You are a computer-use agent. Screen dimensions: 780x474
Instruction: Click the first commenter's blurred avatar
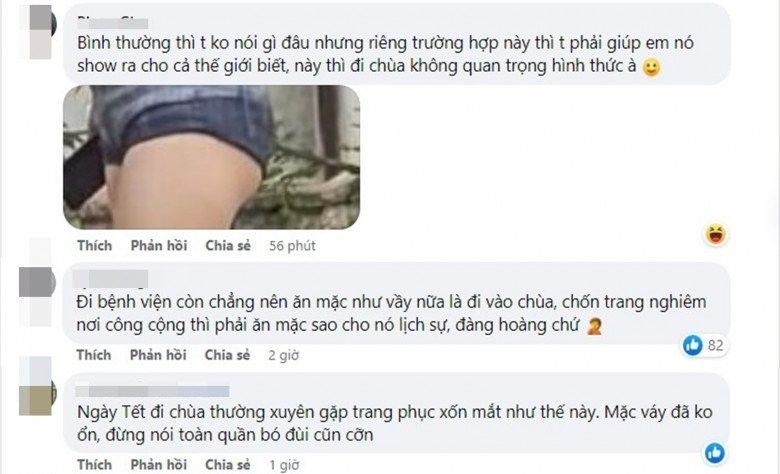point(43,33)
